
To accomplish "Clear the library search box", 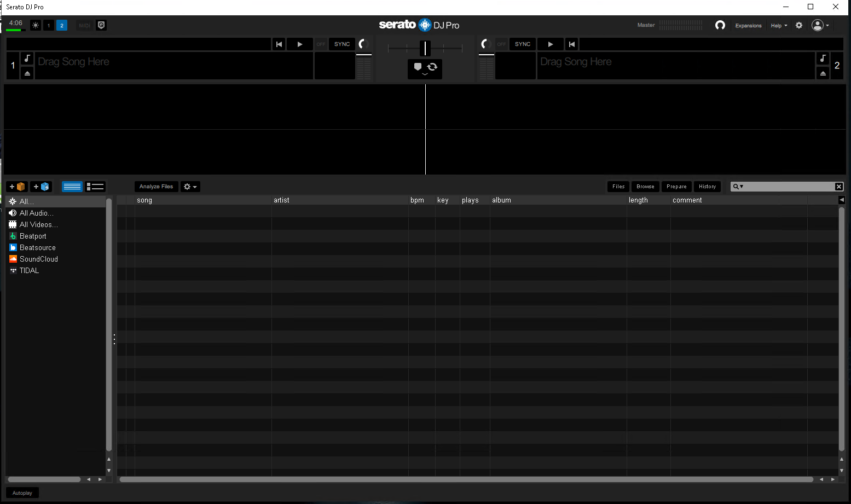I will click(x=839, y=187).
